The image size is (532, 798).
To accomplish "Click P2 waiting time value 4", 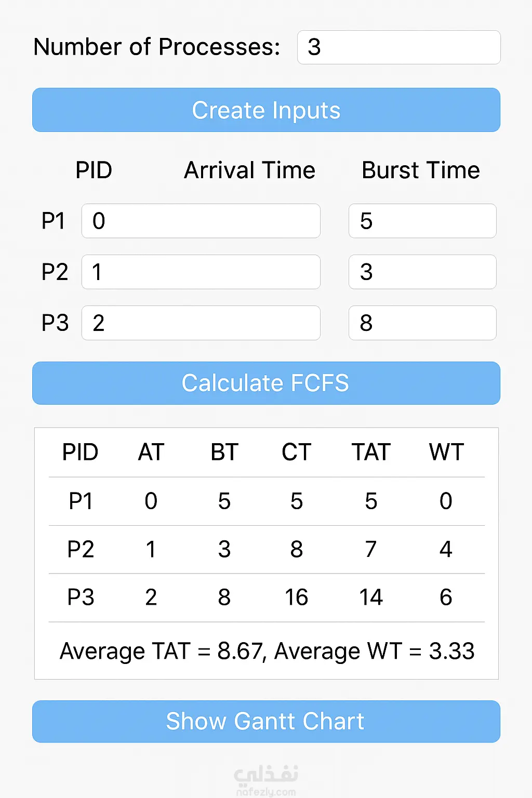I will (446, 549).
